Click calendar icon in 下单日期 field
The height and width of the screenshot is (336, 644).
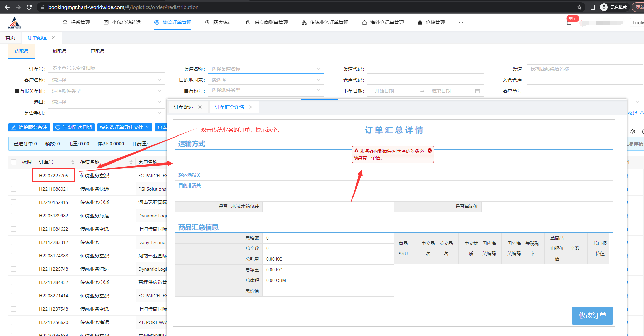(x=478, y=91)
